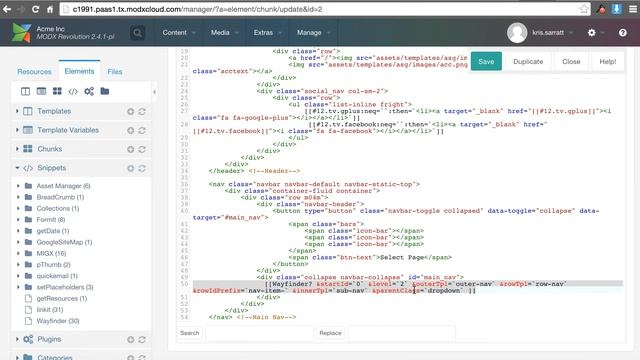
Task: Duplicate this chunk
Action: pyautogui.click(x=528, y=61)
